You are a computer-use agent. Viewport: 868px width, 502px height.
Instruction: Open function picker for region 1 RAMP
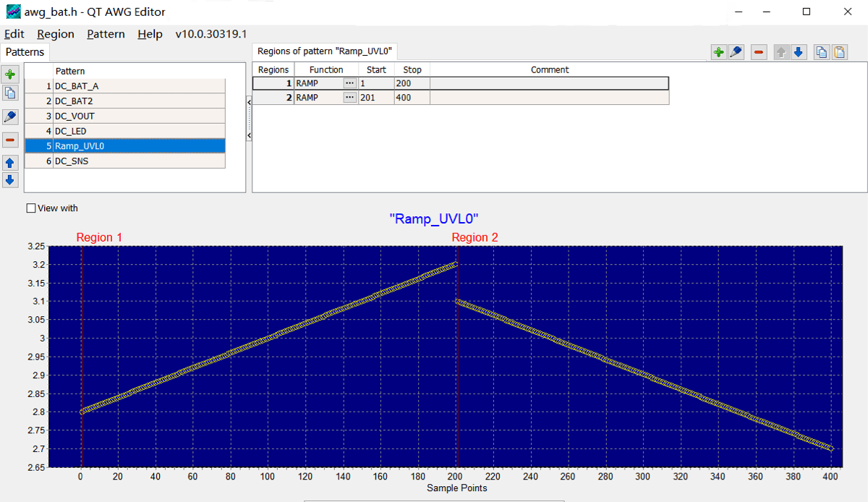(x=350, y=84)
